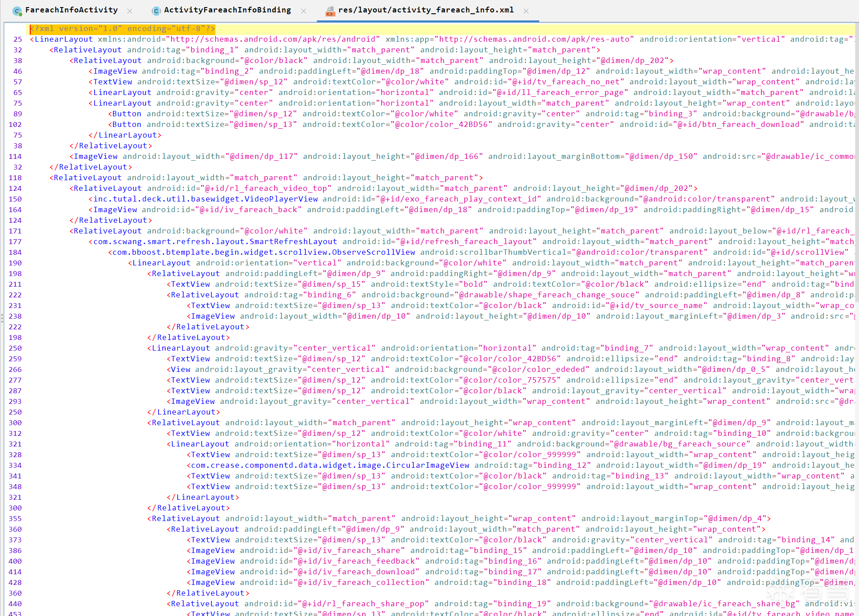Screen dimensions: 859x616
Task: Click the XML file icon on layout tab
Action: pyautogui.click(x=330, y=11)
